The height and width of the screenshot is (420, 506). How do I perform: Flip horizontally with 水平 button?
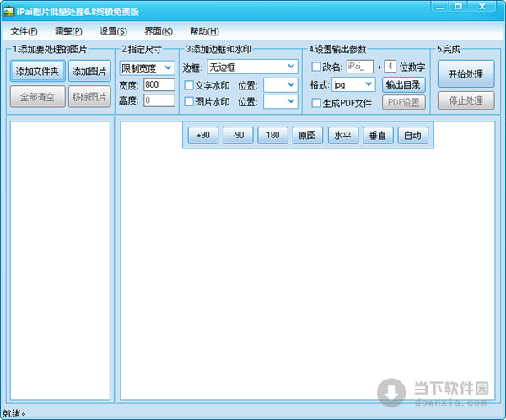click(x=342, y=136)
